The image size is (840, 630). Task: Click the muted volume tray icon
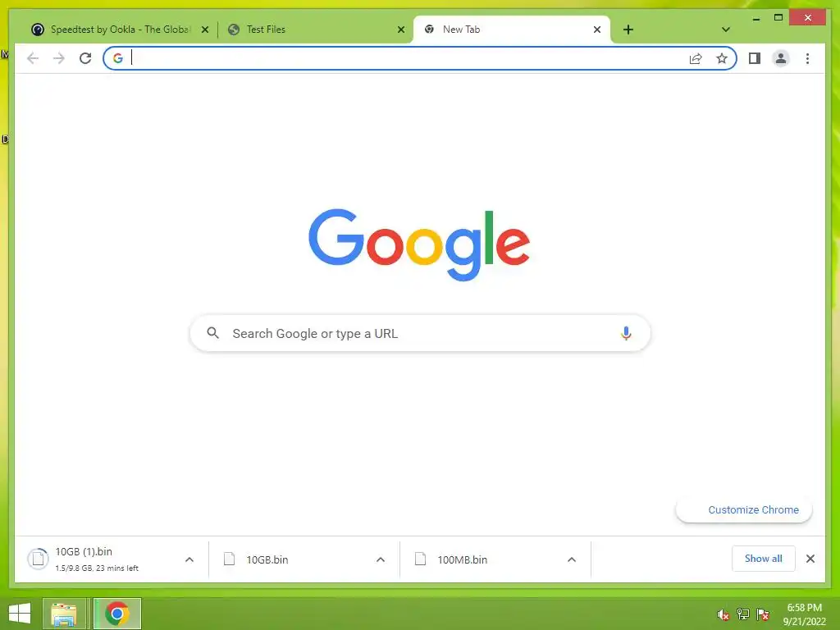723,614
